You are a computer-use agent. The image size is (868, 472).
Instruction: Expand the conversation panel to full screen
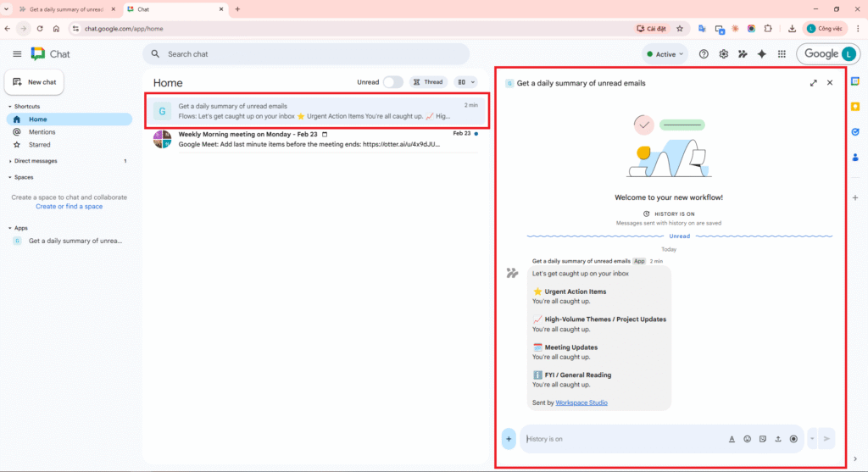[814, 83]
